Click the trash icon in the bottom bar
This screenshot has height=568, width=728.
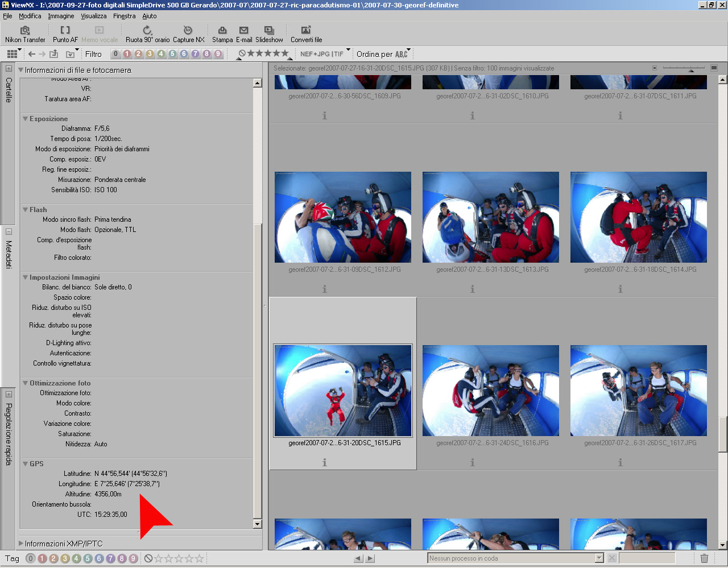(x=704, y=558)
